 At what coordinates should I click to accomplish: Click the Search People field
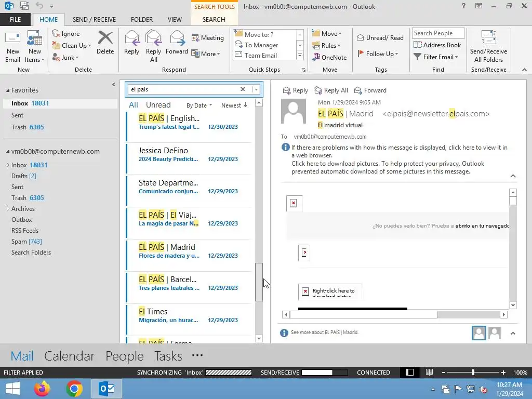coord(438,33)
